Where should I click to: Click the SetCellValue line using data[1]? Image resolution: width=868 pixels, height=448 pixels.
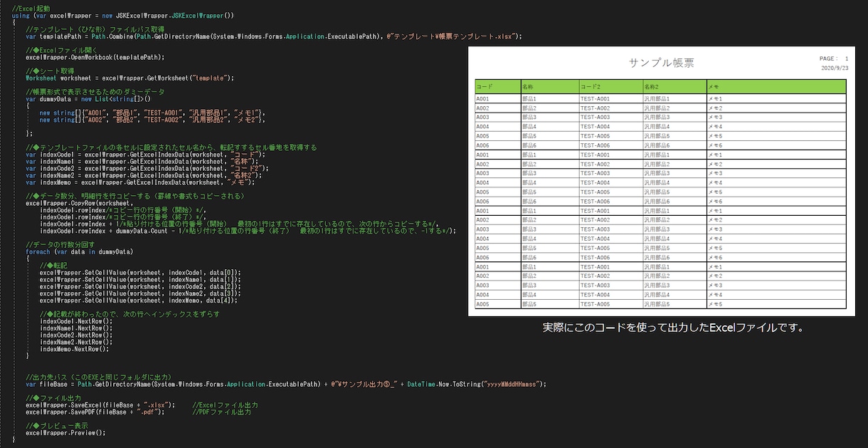[140, 279]
